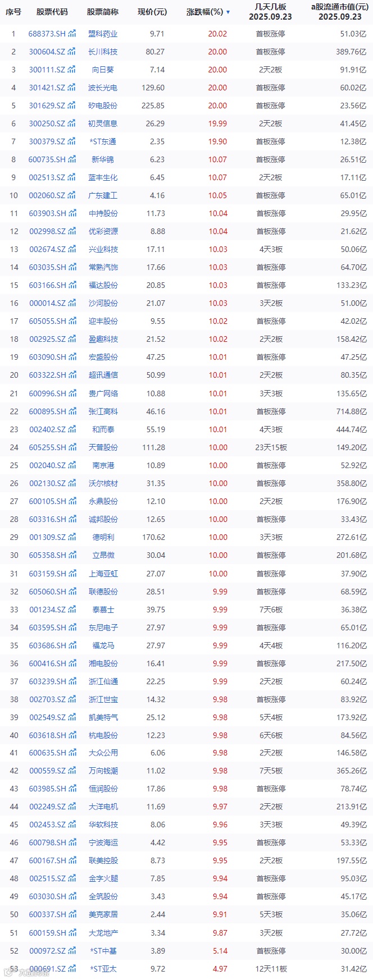The image size is (373, 980).
Task: Open stock code link 600337.SH
Action: [x=47, y=914]
